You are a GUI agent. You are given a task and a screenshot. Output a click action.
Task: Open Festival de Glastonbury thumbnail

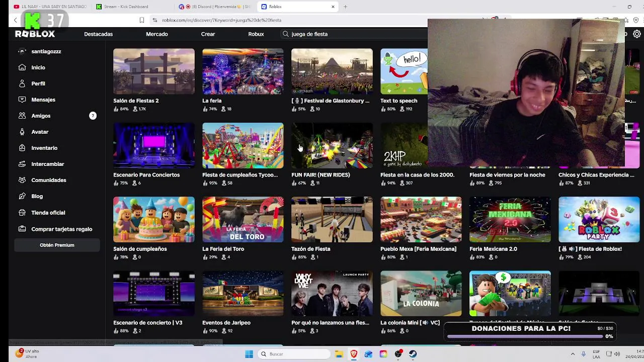(x=332, y=71)
